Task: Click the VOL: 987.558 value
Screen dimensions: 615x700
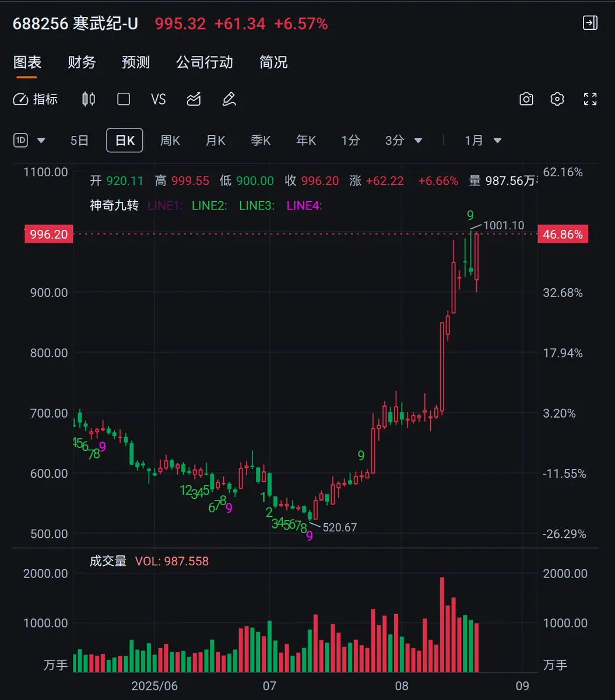Action: coord(172,561)
